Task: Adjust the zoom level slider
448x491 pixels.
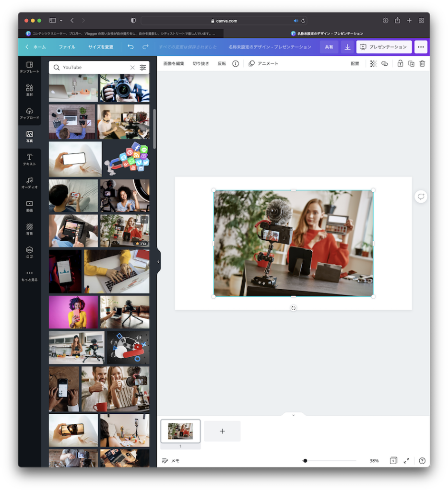Action: 305,461
